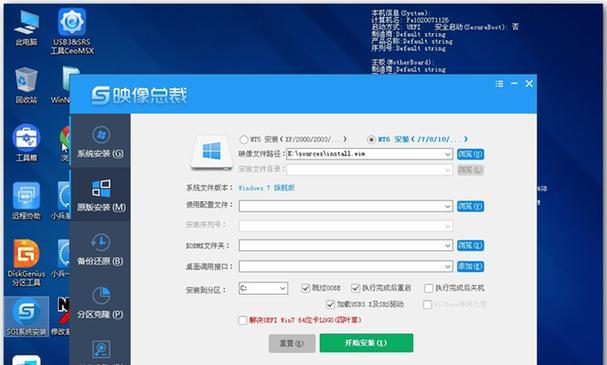Open the 备份还原 (B) tab

100,248
